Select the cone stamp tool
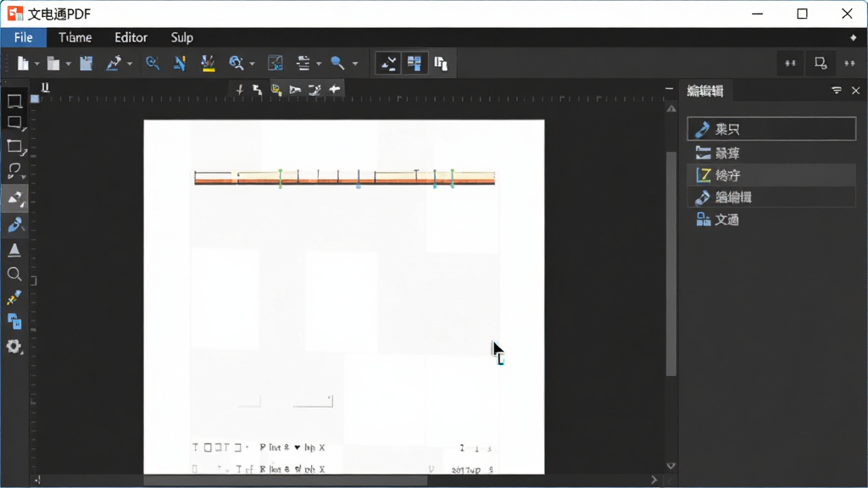This screenshot has width=868, height=488. click(x=14, y=250)
